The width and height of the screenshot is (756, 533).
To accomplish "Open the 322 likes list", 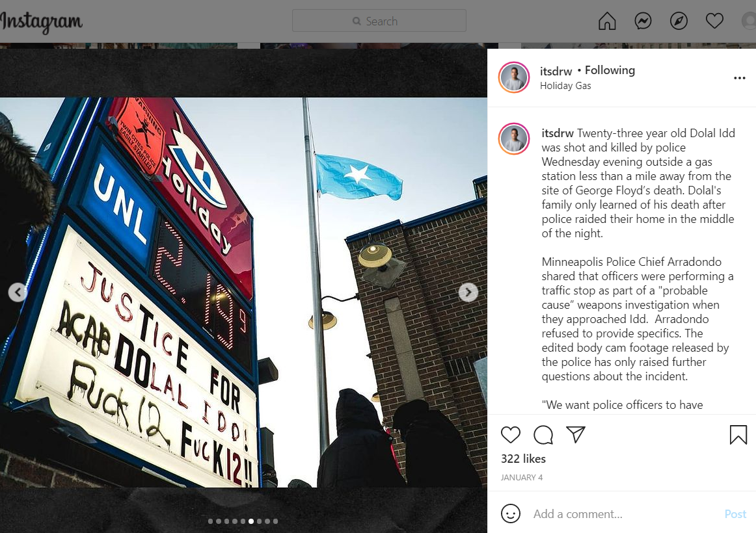I will click(x=523, y=459).
